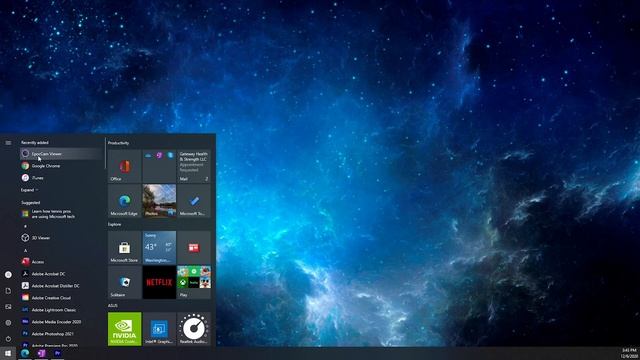Open Premiere Pro from the taskbar
The image size is (640, 360).
[58, 353]
